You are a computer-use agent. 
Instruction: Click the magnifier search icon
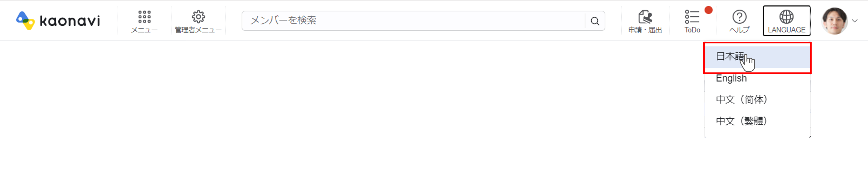595,21
